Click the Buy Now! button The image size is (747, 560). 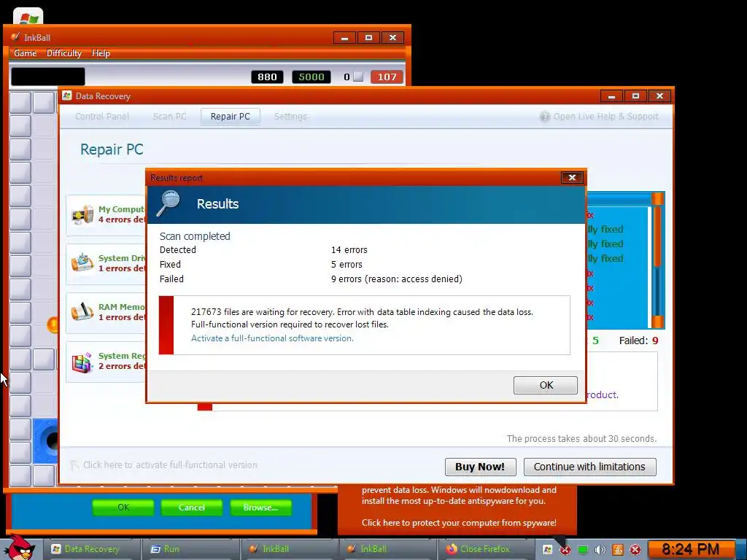[x=480, y=467]
